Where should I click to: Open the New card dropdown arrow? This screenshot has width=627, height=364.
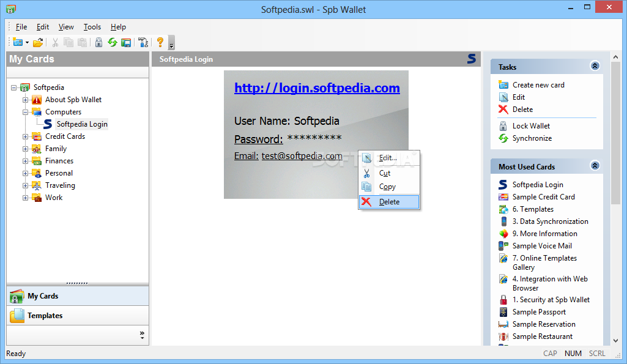27,42
